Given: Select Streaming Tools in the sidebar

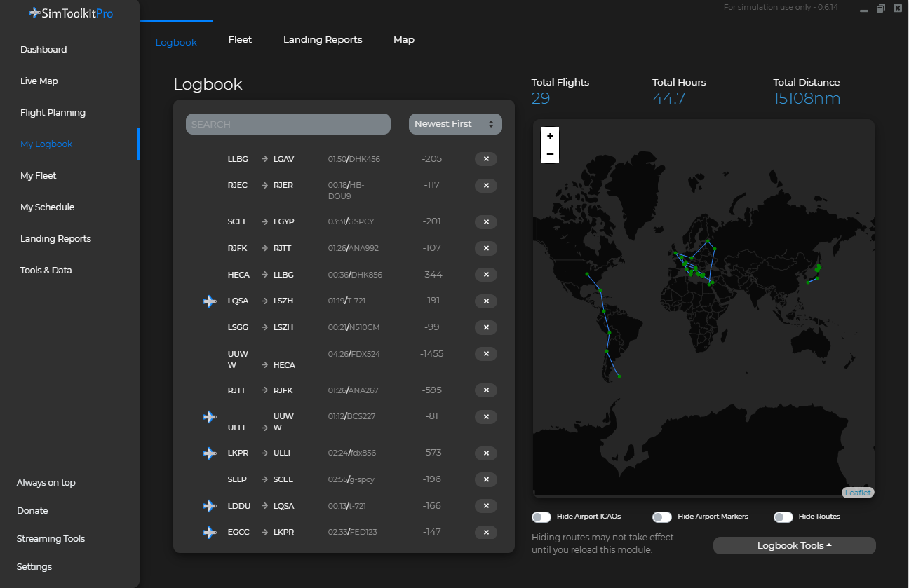Looking at the screenshot, I should [x=50, y=539].
